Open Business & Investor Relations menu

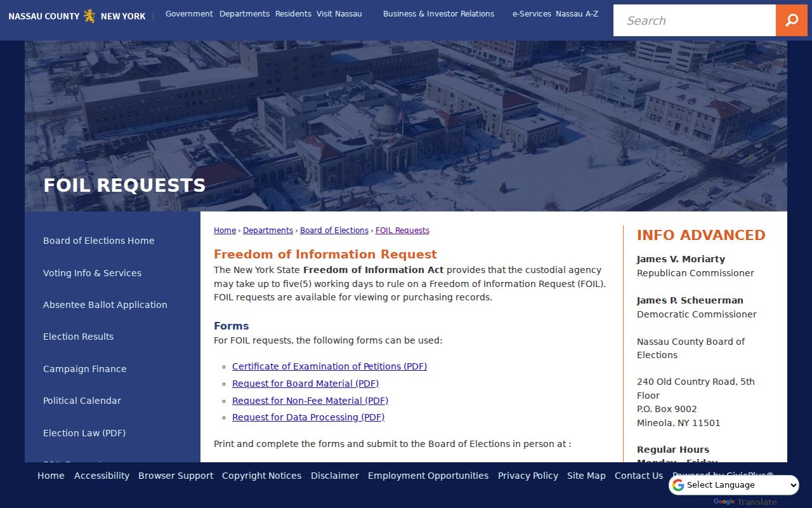tap(438, 13)
